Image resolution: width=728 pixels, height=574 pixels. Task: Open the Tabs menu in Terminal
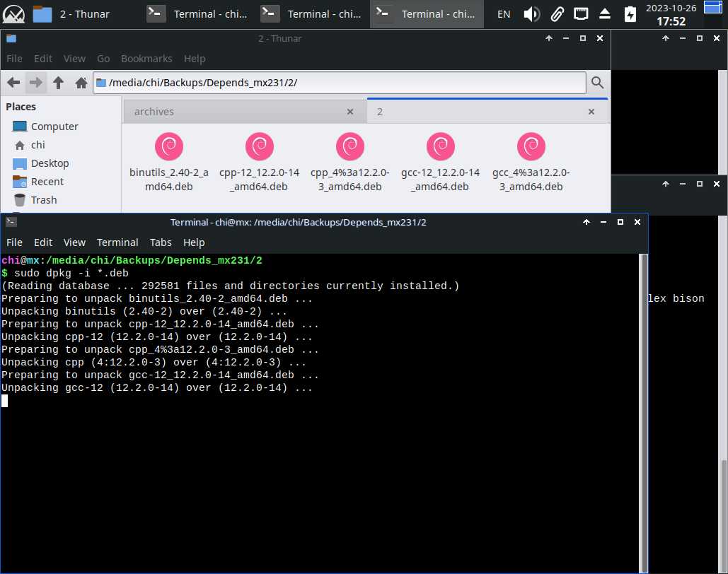tap(161, 242)
